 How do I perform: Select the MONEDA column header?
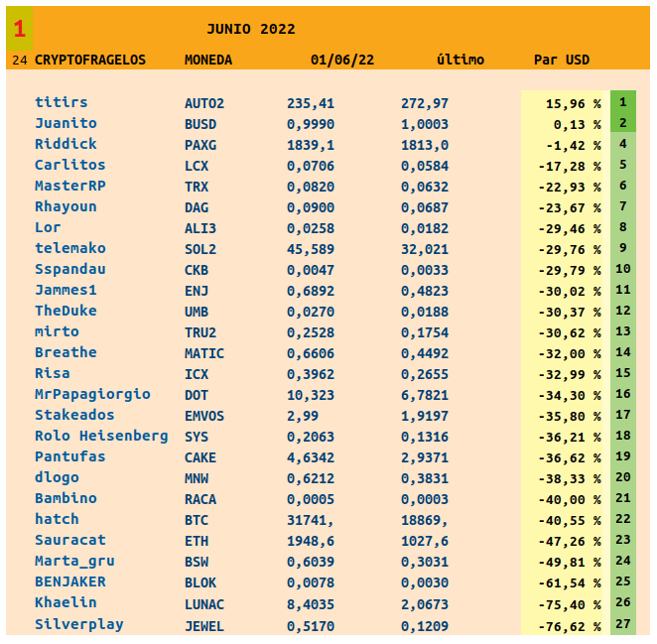[208, 60]
